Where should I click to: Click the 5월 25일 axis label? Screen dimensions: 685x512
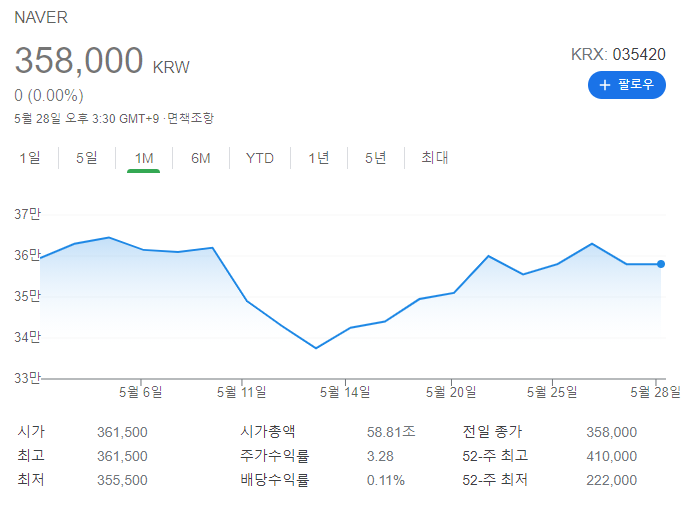pyautogui.click(x=552, y=392)
